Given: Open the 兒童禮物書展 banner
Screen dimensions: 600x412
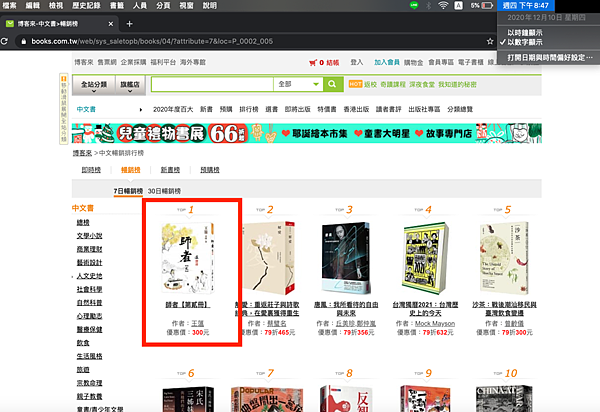Looking at the screenshot, I should (x=307, y=133).
